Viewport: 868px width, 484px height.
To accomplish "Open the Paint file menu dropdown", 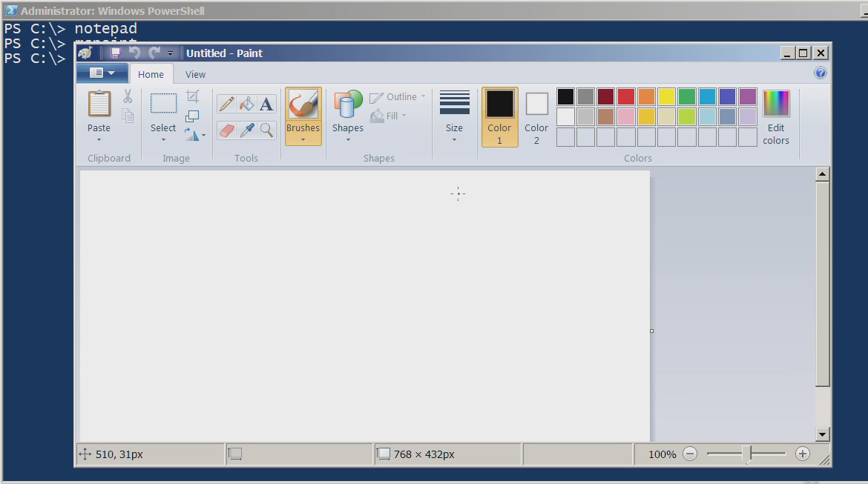I will click(x=102, y=73).
